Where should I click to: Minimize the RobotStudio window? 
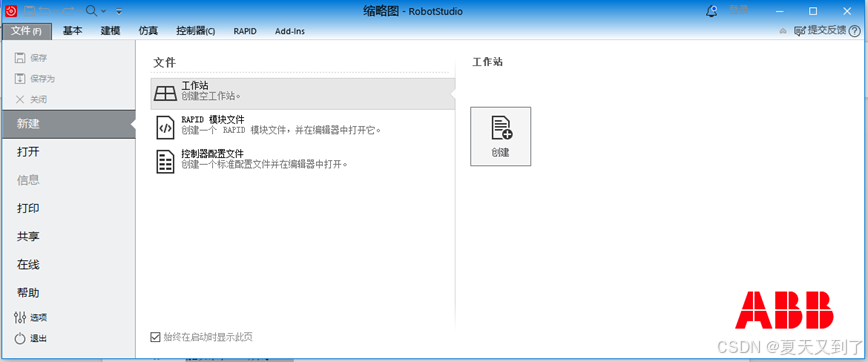point(780,11)
